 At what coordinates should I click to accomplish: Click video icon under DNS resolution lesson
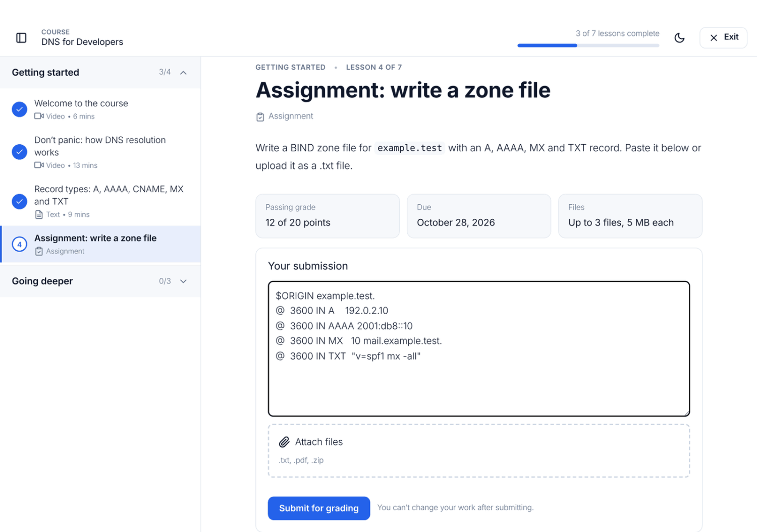(39, 165)
